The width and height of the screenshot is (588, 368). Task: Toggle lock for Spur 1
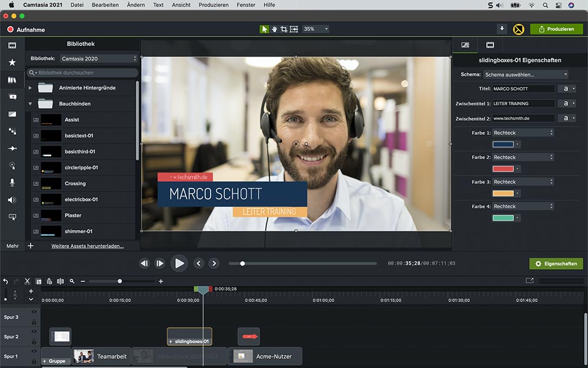(34, 362)
